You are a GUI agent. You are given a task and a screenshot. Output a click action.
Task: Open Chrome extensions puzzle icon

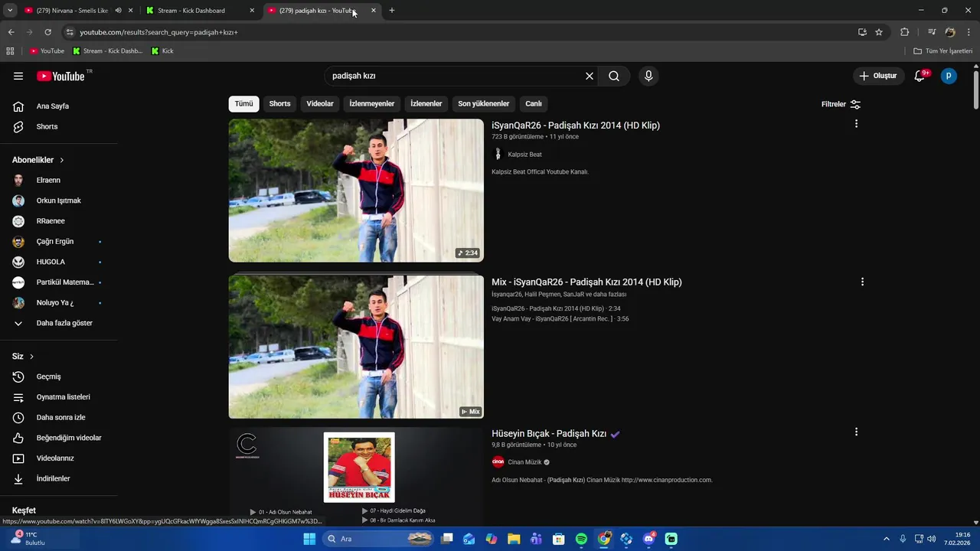pos(904,32)
